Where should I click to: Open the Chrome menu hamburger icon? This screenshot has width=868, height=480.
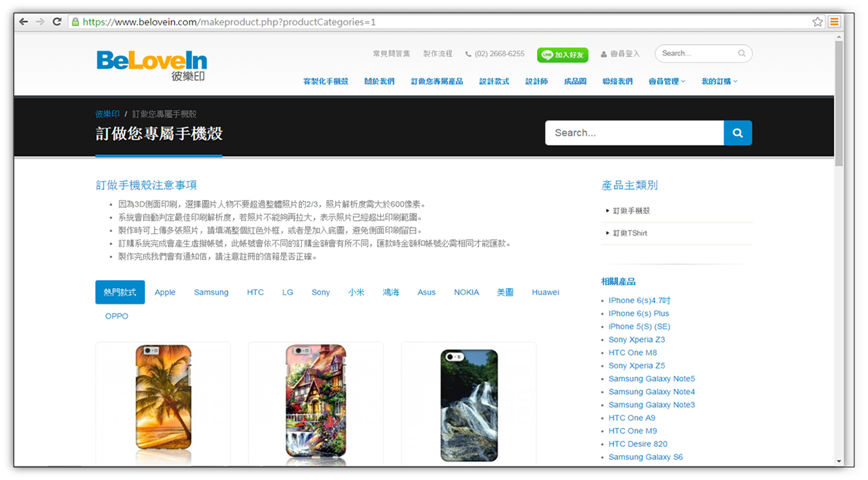click(x=834, y=22)
